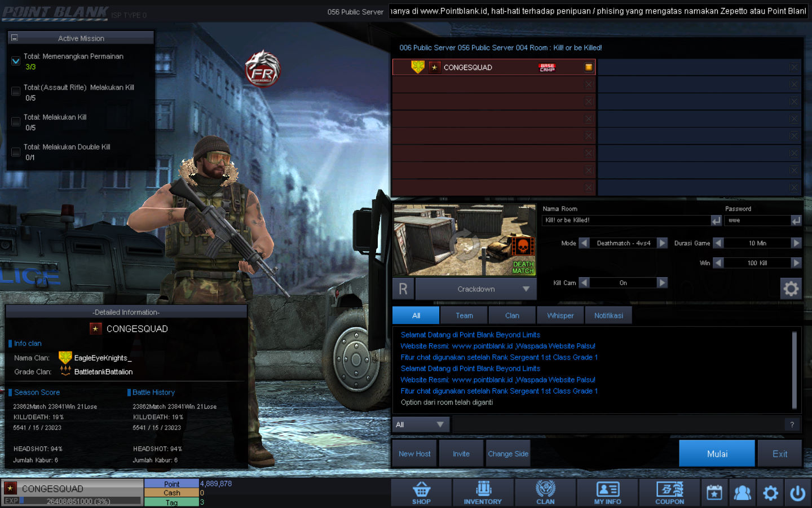Screen dimensions: 812x508
Task: Decrease Win kill target
Action: tap(718, 262)
